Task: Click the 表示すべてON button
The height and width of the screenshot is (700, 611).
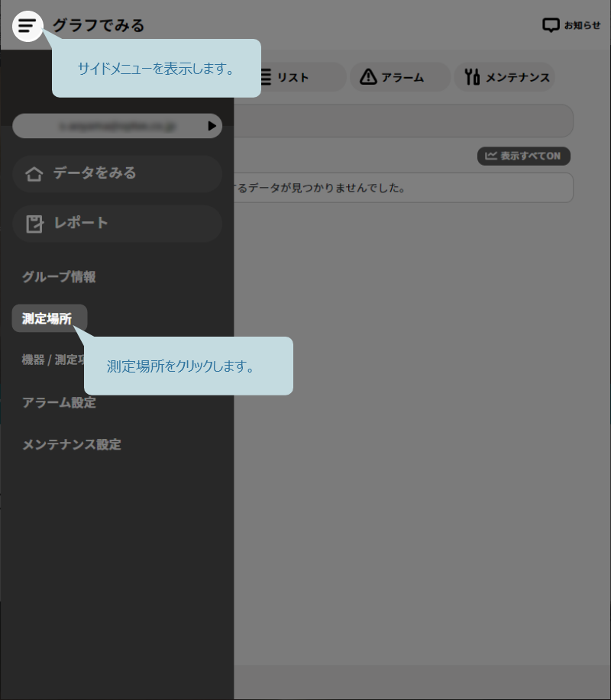Action: (523, 156)
